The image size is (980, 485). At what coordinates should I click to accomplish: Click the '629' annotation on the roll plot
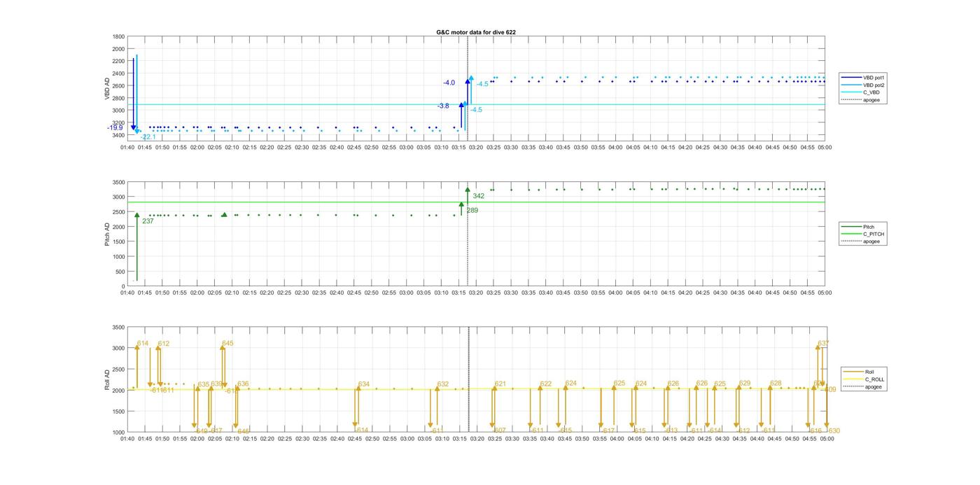[745, 383]
